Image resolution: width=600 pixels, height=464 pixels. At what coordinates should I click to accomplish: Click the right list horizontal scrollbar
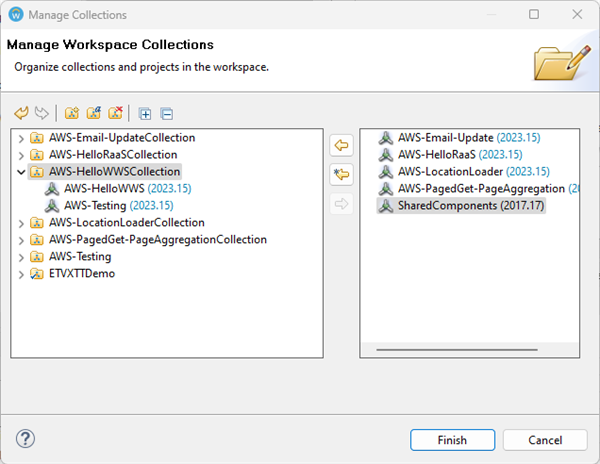coord(457,349)
